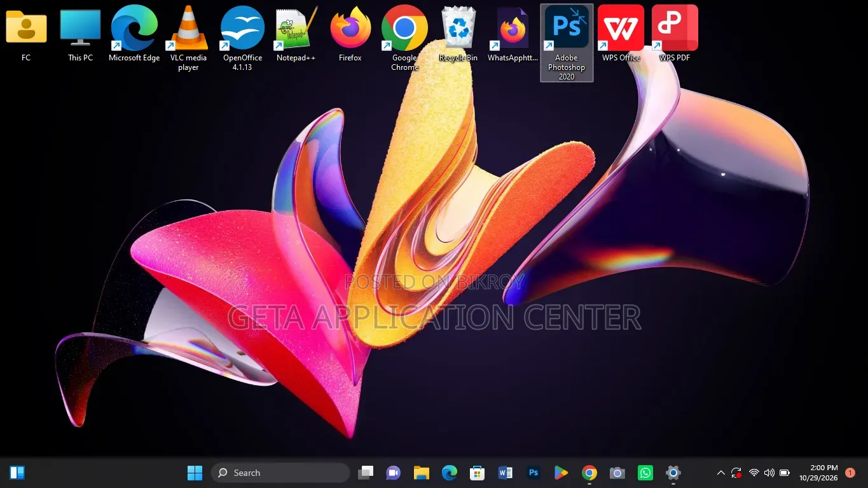Open Task View from the taskbar
868x488 pixels.
pos(366,473)
